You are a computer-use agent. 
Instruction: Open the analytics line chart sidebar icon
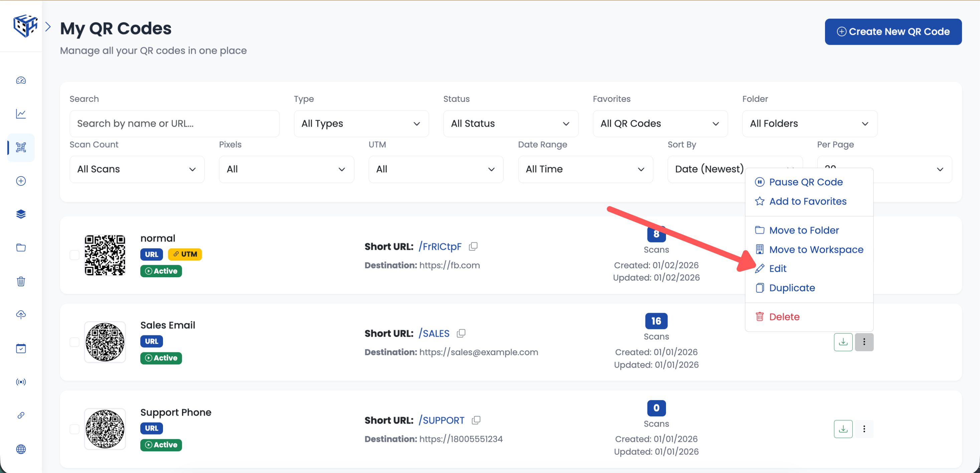point(21,114)
